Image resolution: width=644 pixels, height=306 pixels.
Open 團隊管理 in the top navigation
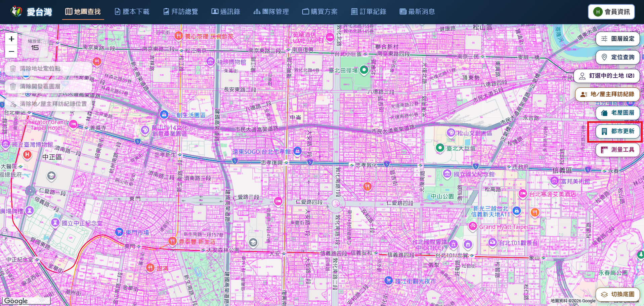[x=271, y=12]
